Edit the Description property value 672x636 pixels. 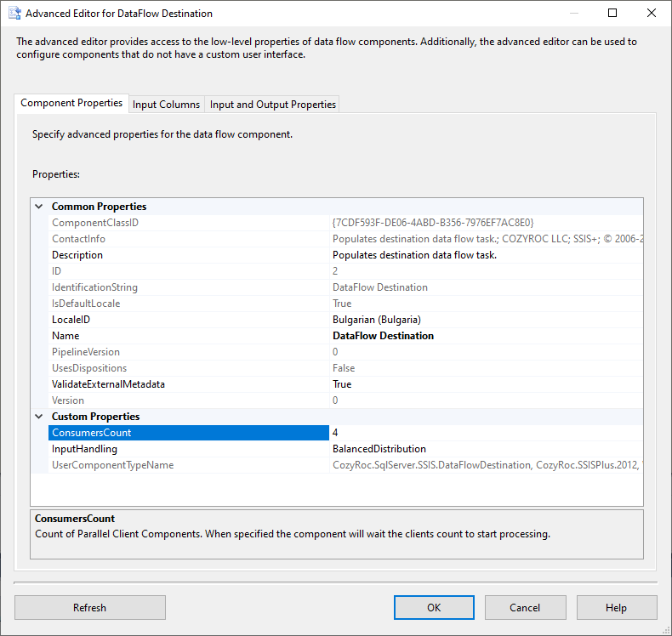[x=485, y=255]
